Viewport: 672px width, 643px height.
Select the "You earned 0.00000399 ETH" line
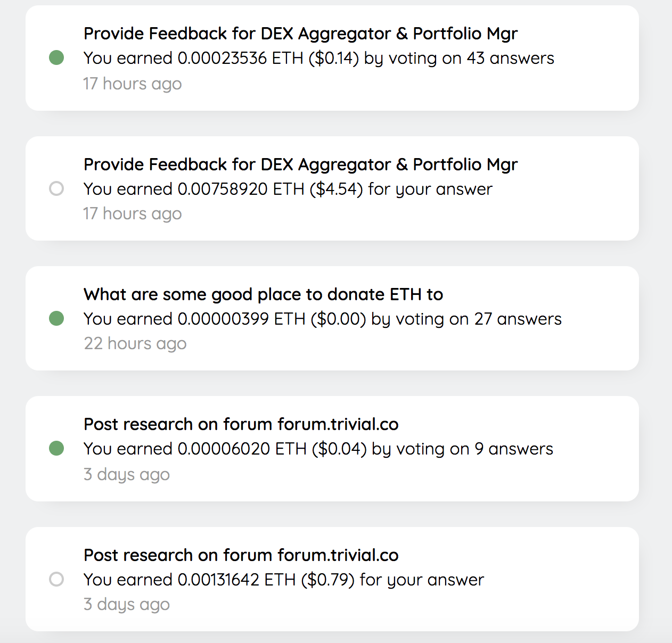(322, 319)
